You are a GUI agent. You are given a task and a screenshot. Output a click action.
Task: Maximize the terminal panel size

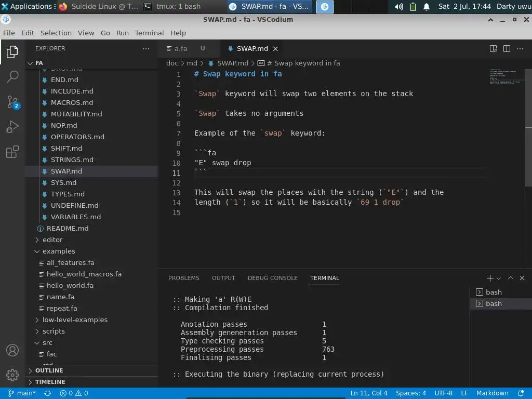(511, 278)
